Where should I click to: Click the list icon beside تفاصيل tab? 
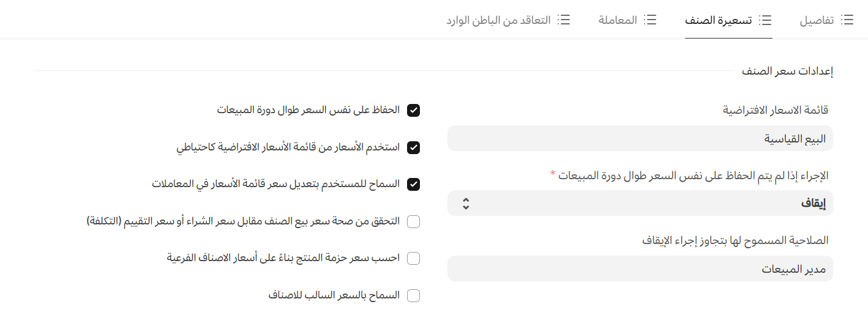847,20
